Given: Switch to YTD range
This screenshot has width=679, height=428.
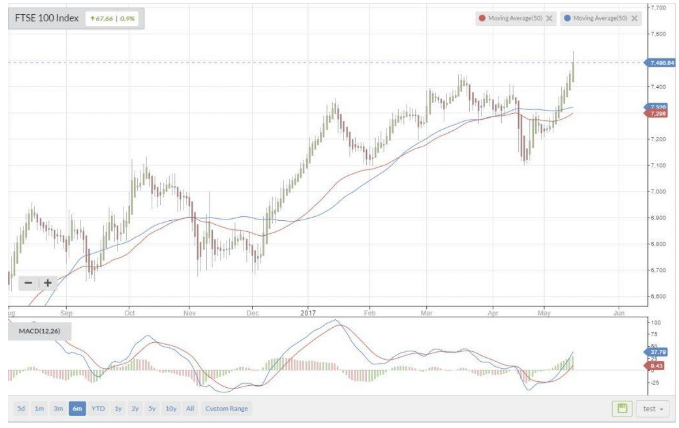Looking at the screenshot, I should click(x=98, y=409).
